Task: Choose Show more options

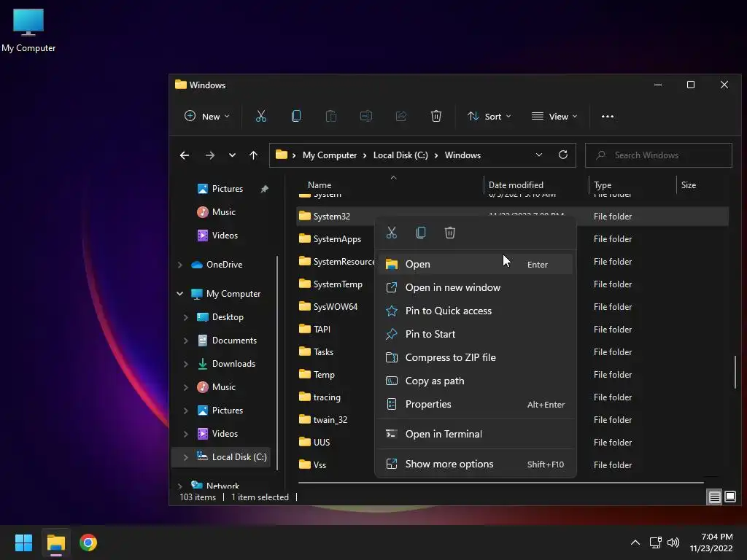Action: 476,464
